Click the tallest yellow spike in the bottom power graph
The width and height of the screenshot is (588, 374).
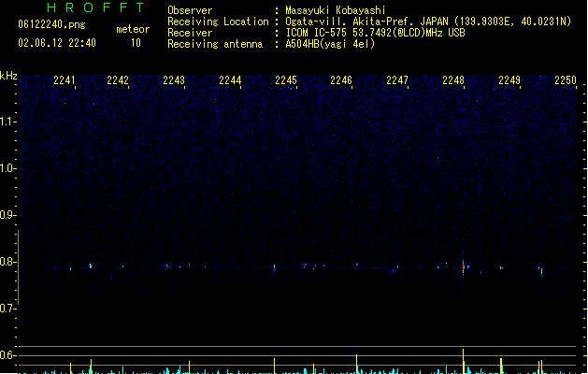(x=463, y=361)
